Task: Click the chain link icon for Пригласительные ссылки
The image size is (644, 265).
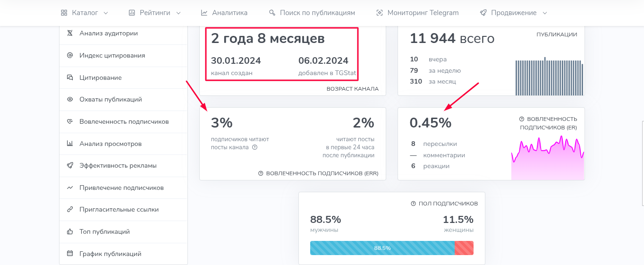Action: [70, 210]
